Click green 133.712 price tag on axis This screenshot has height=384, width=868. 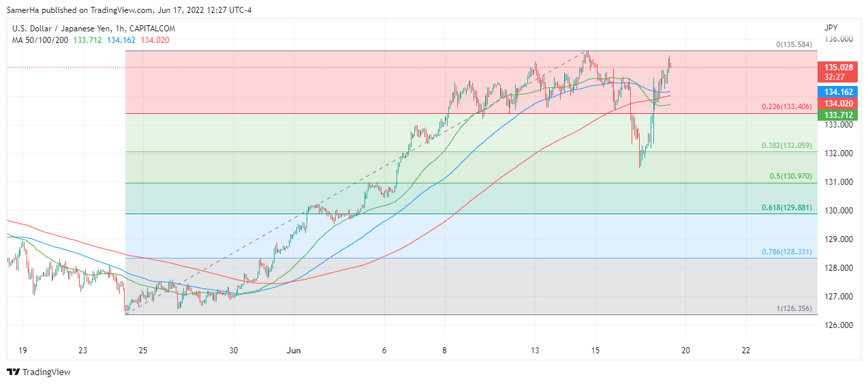(x=839, y=115)
